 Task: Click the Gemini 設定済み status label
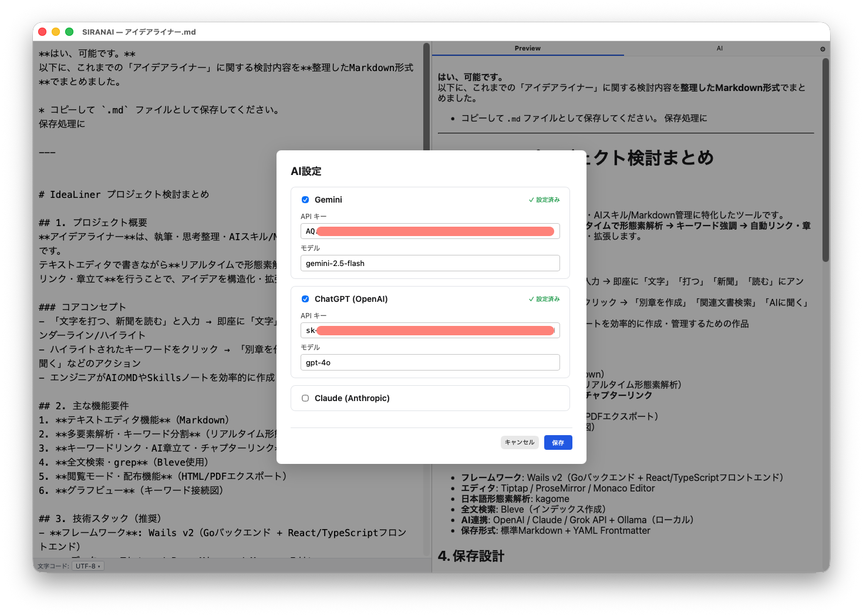(544, 200)
